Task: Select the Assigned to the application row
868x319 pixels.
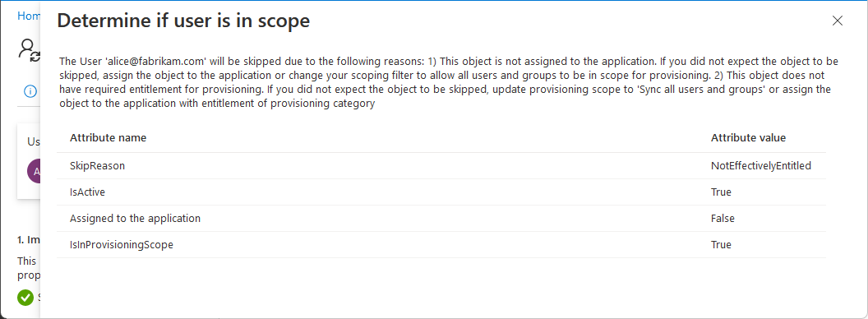Action: point(441,218)
